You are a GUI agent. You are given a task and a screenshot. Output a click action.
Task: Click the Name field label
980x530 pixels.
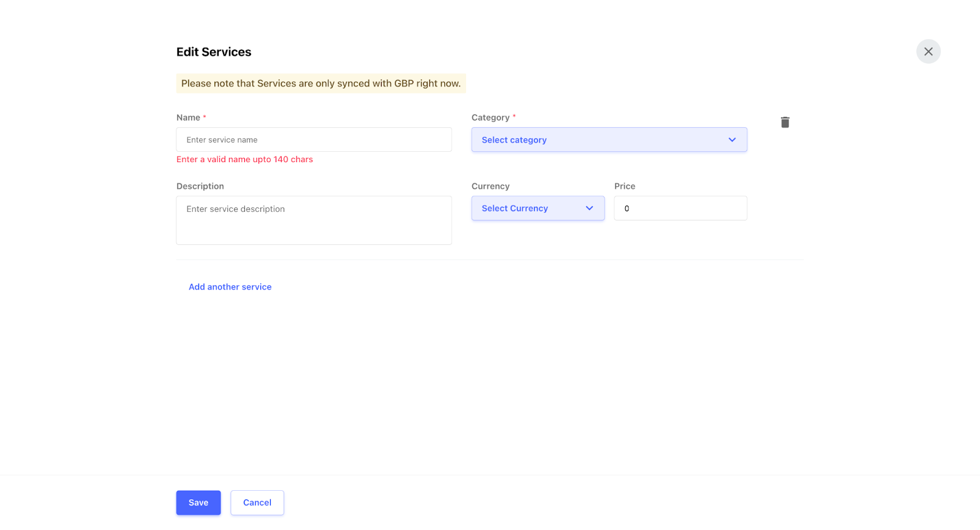click(x=188, y=118)
